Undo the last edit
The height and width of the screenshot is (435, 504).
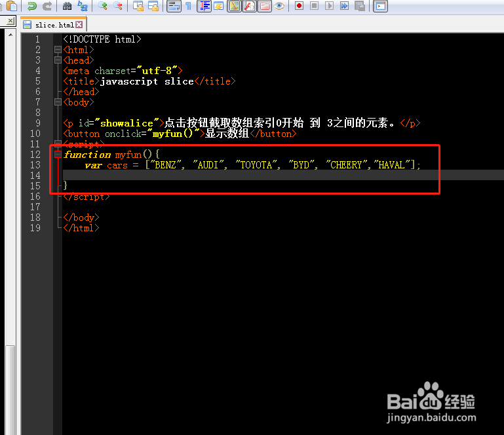(32, 6)
